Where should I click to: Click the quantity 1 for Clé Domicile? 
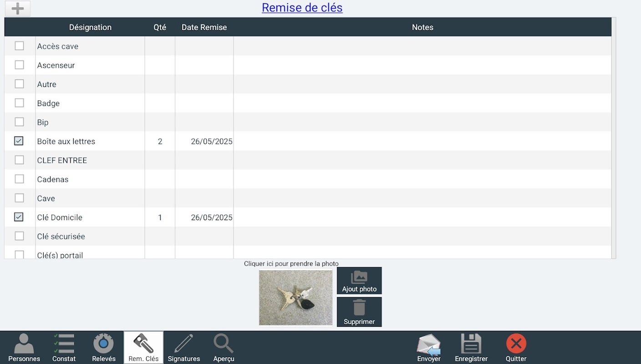(160, 217)
